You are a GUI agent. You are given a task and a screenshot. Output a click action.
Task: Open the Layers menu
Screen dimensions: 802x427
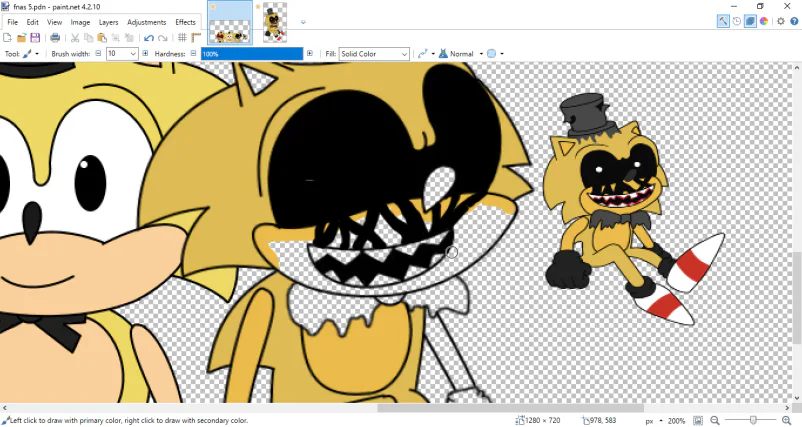pyautogui.click(x=108, y=22)
